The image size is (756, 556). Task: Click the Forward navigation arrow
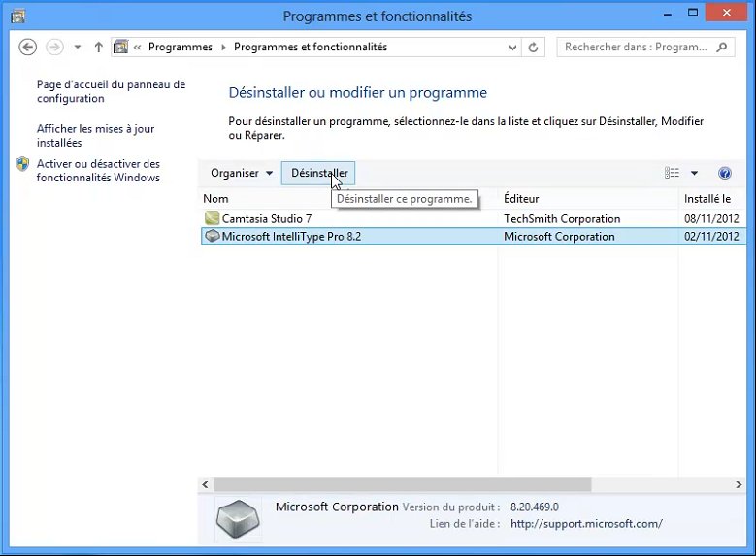click(54, 47)
